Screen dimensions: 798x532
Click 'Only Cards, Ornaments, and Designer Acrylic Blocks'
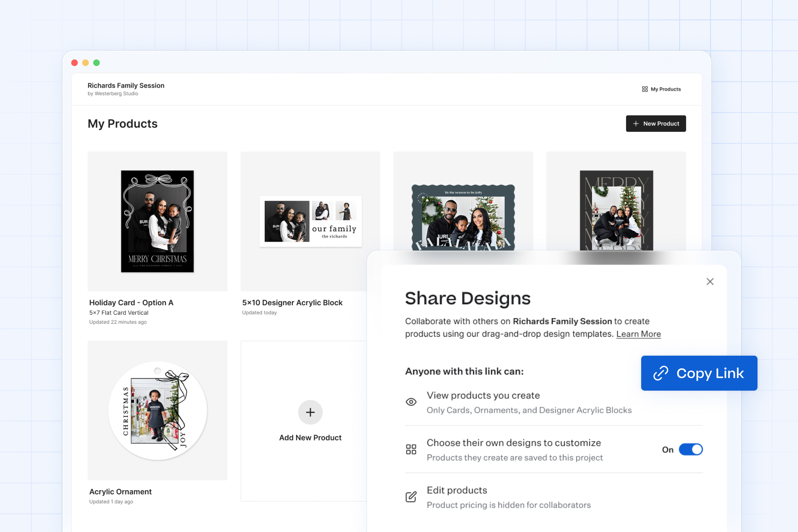click(529, 410)
